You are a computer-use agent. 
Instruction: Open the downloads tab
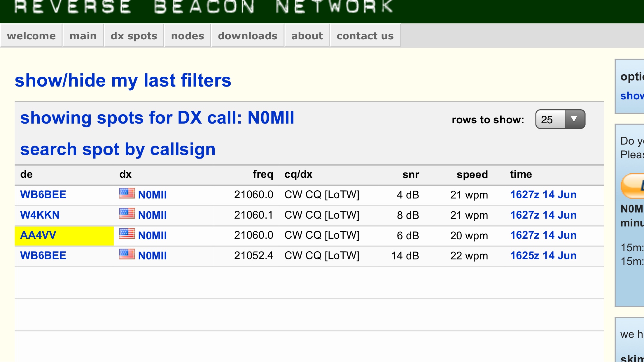(248, 36)
